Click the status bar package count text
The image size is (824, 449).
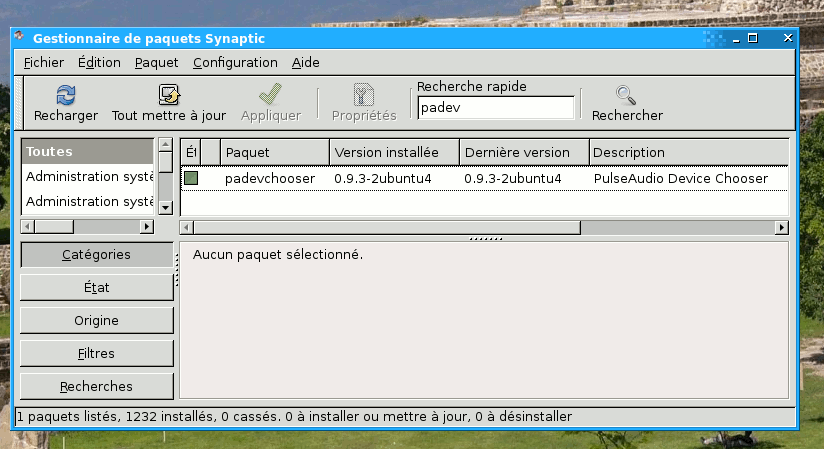click(294, 417)
